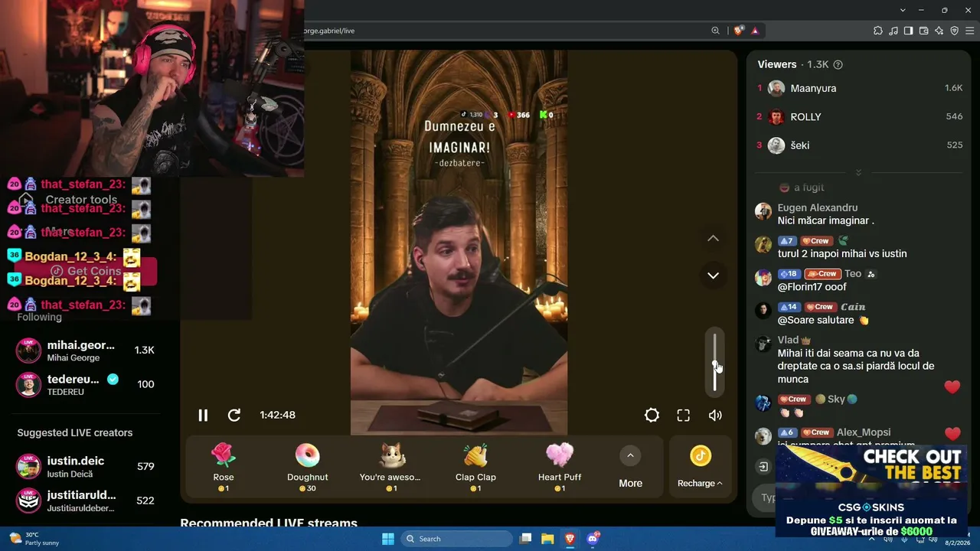Viewport: 980px width, 551px height.
Task: Adjust the vertical volume slider
Action: (715, 363)
